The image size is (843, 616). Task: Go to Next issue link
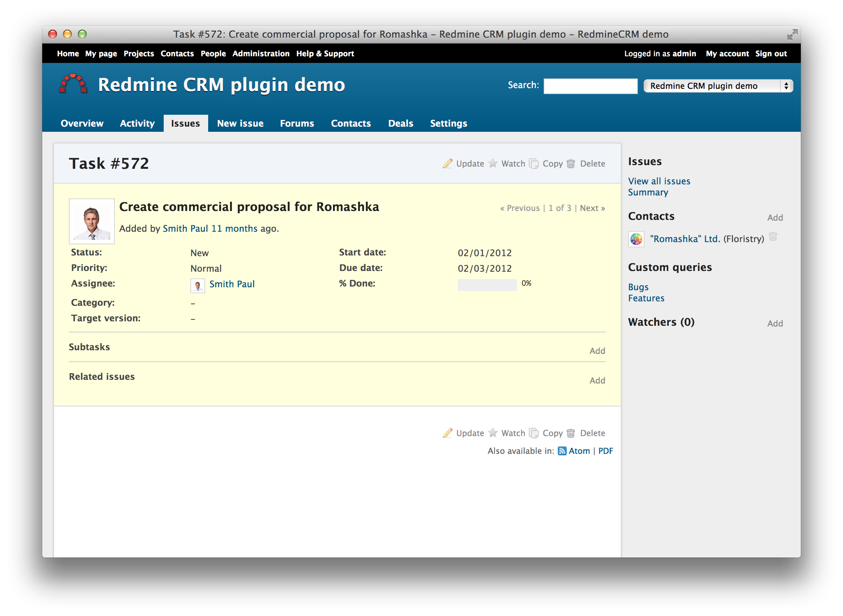[592, 208]
